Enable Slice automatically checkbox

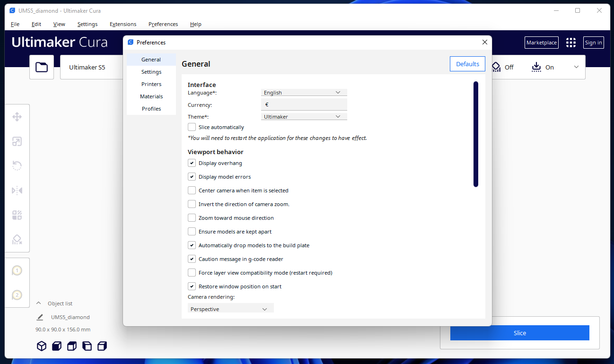pos(192,127)
